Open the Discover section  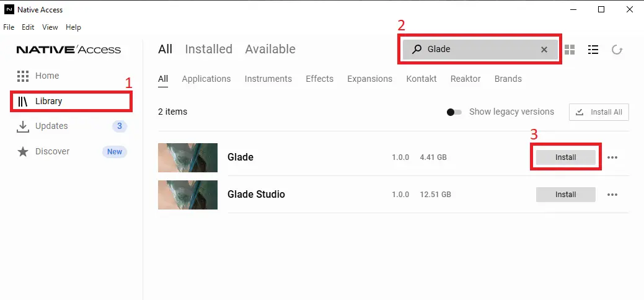tap(52, 151)
